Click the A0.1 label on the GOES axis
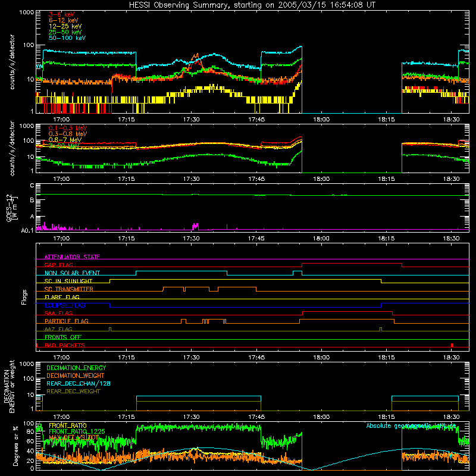476x476 pixels. 27,231
